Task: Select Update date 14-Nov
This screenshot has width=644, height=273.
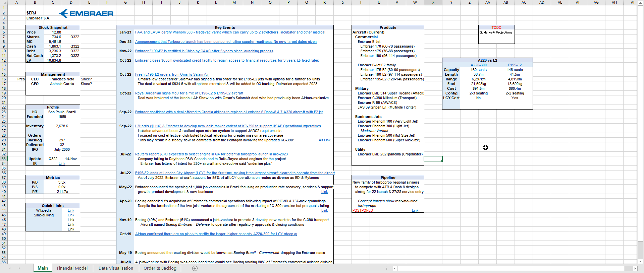Action: click(71, 159)
